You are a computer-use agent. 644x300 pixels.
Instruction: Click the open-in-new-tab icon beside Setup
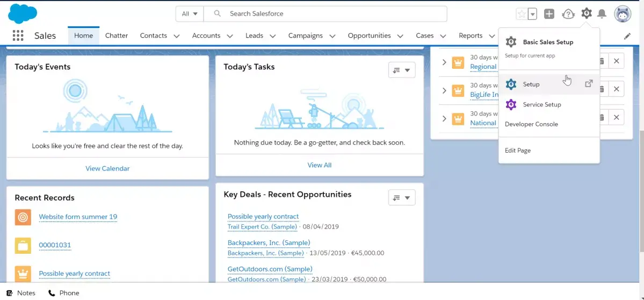click(x=589, y=83)
